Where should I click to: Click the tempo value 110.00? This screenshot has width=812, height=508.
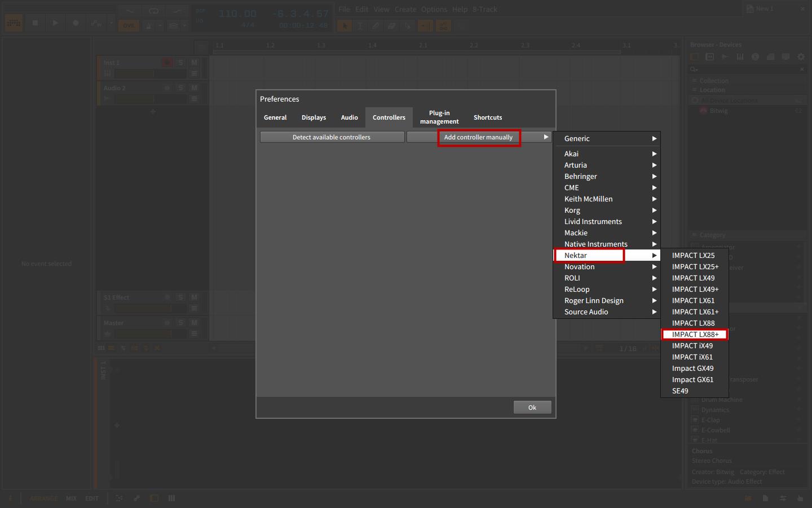(237, 14)
